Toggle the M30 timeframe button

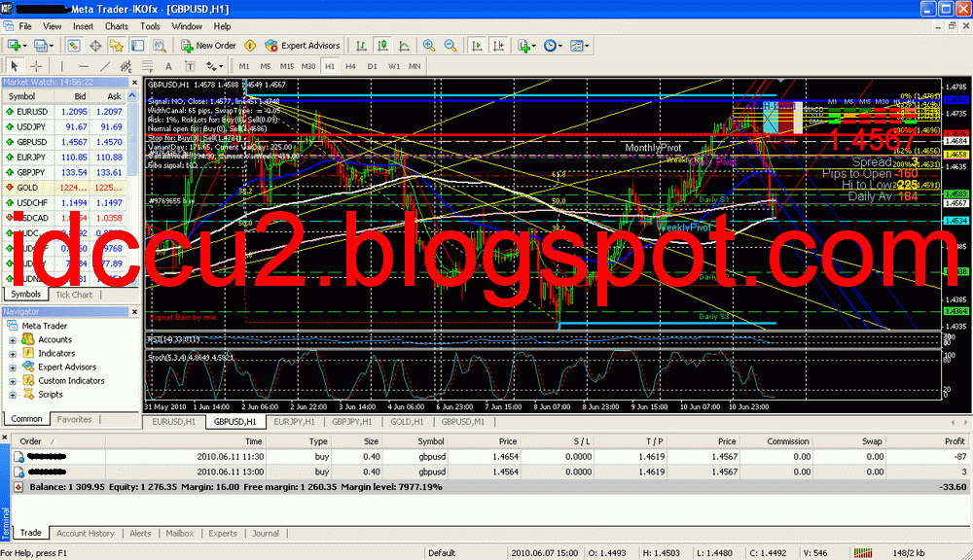308,66
